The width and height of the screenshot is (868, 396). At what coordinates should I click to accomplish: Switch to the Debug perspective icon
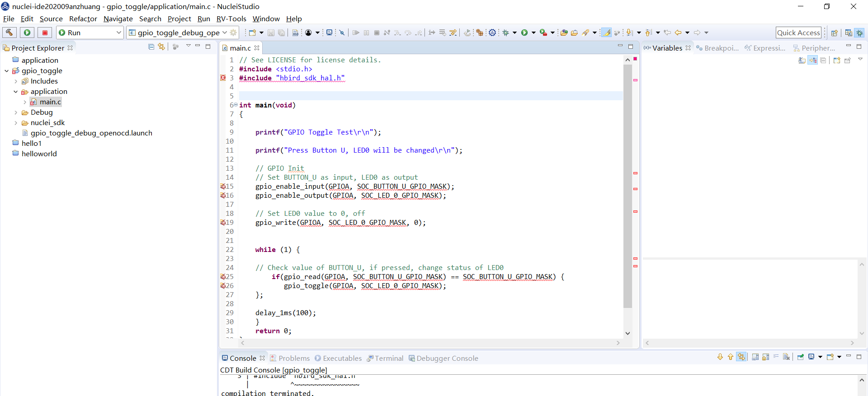859,33
